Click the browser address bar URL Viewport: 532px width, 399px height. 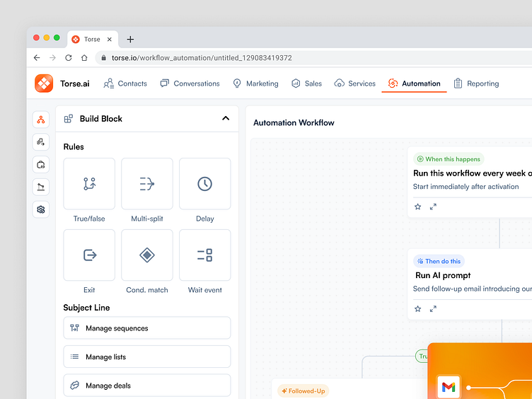202,58
